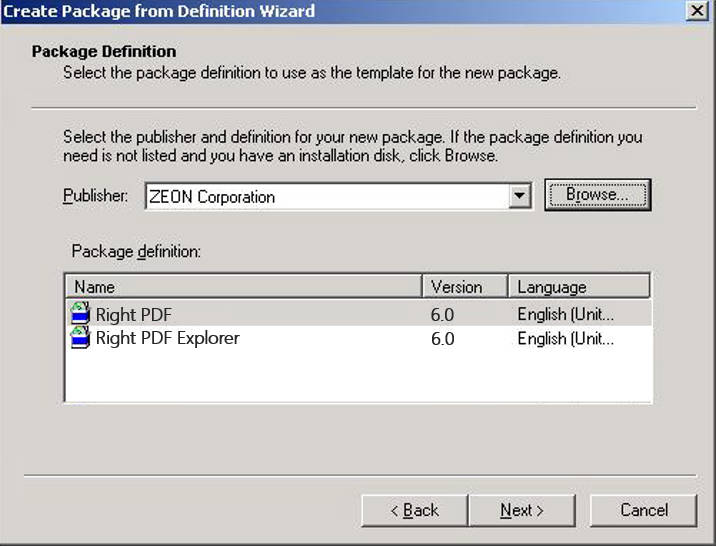This screenshot has height=547, width=716.
Task: Cancel the wizard
Action: (x=643, y=510)
